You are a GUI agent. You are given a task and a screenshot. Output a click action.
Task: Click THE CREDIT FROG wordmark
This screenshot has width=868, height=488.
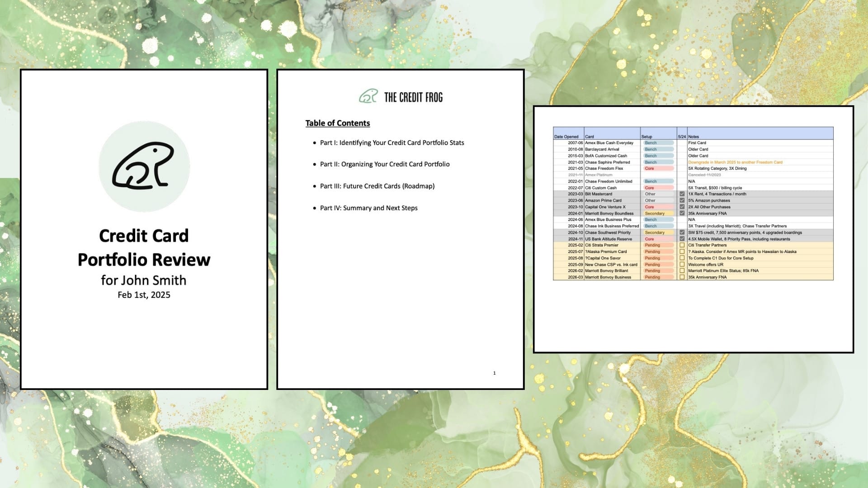(413, 97)
